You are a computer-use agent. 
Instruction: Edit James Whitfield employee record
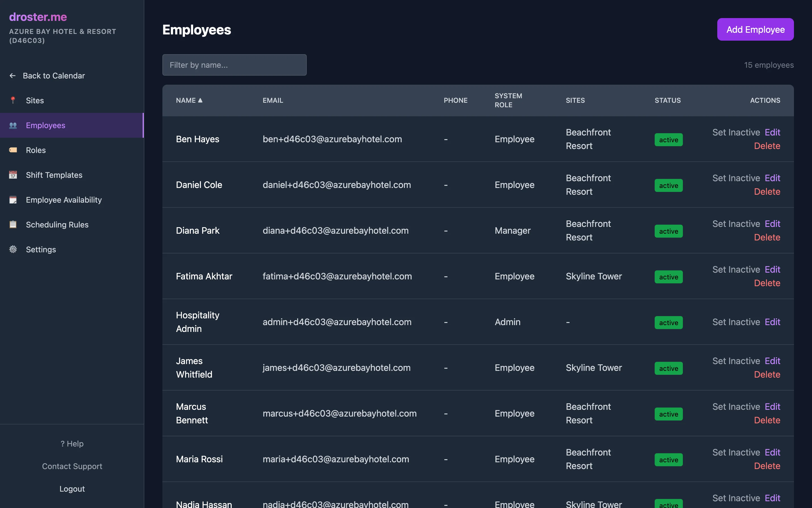click(773, 361)
